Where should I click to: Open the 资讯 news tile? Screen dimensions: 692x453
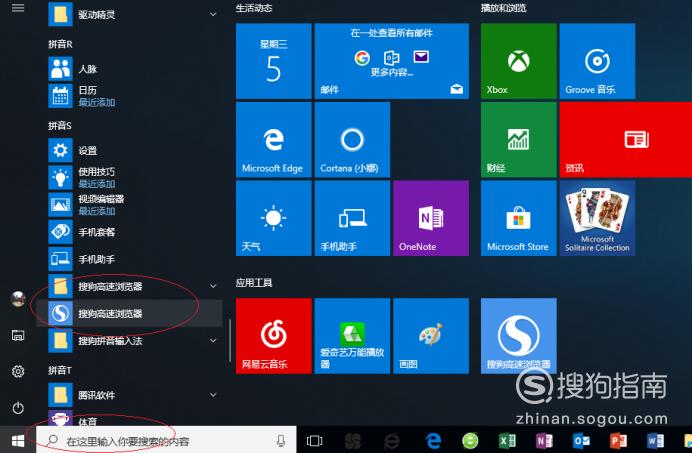[625, 140]
